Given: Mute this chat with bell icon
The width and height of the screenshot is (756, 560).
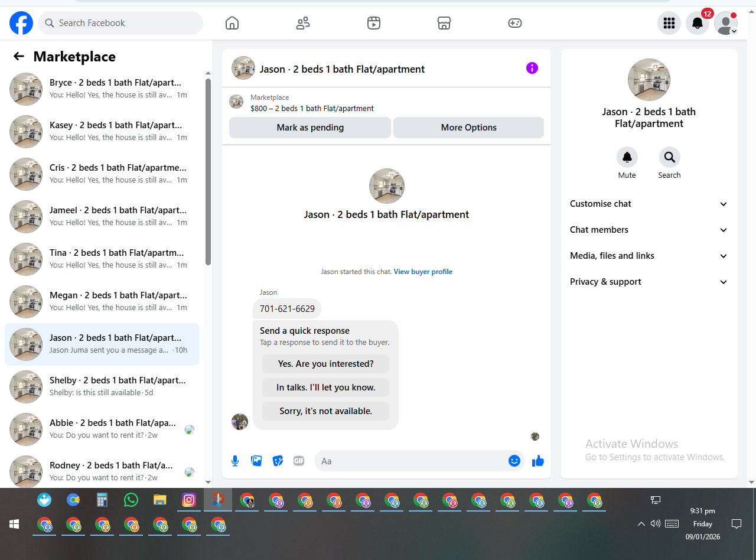Looking at the screenshot, I should [627, 157].
